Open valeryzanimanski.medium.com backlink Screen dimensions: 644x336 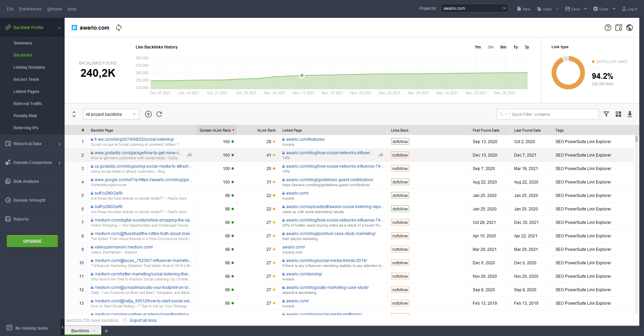point(124,247)
